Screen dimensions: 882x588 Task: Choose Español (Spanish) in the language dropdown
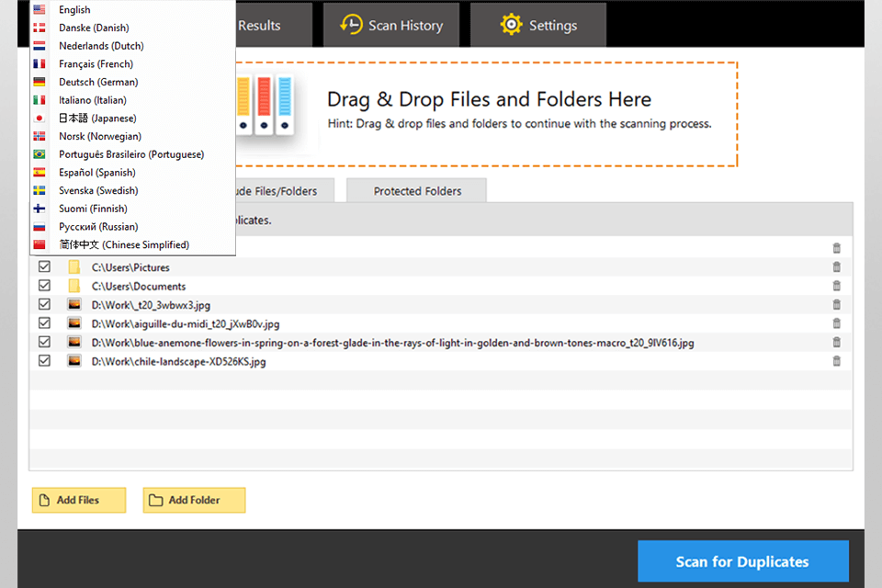click(x=96, y=173)
